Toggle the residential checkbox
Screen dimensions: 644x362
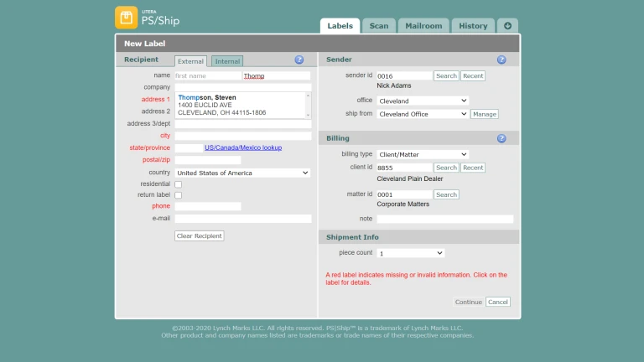179,184
